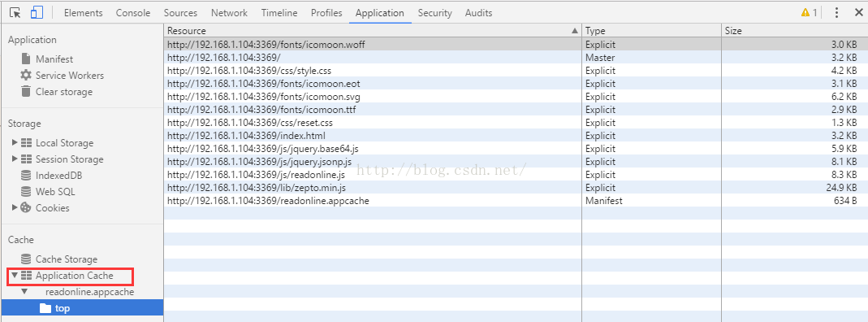This screenshot has height=322, width=868.
Task: Switch to the Security tab
Action: coord(434,13)
